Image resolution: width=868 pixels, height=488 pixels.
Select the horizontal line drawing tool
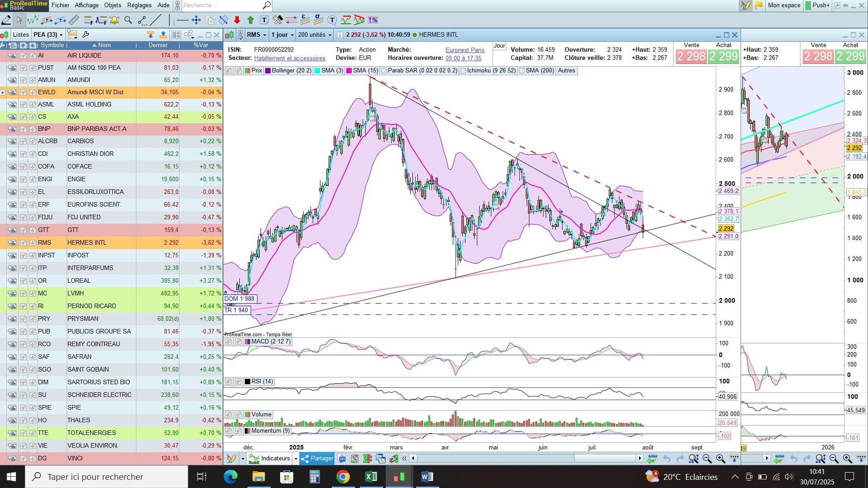[x=182, y=20]
